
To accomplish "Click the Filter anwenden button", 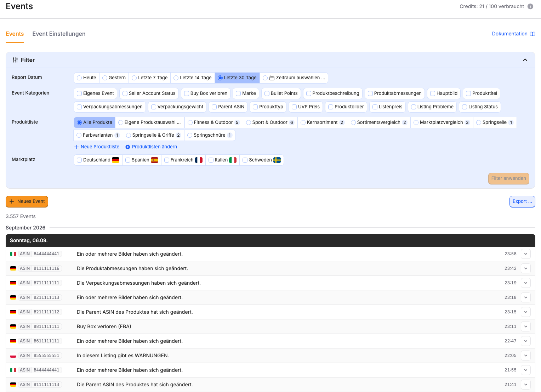I will (509, 178).
